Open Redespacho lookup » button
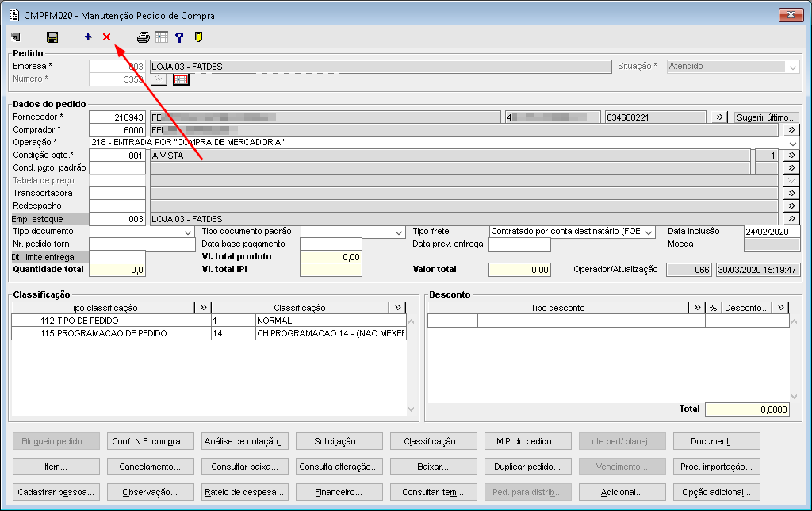812x511 pixels. point(792,206)
